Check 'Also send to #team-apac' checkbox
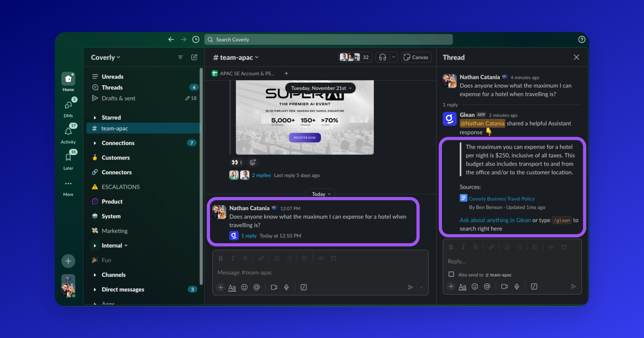Image resolution: width=644 pixels, height=338 pixels. [451, 274]
